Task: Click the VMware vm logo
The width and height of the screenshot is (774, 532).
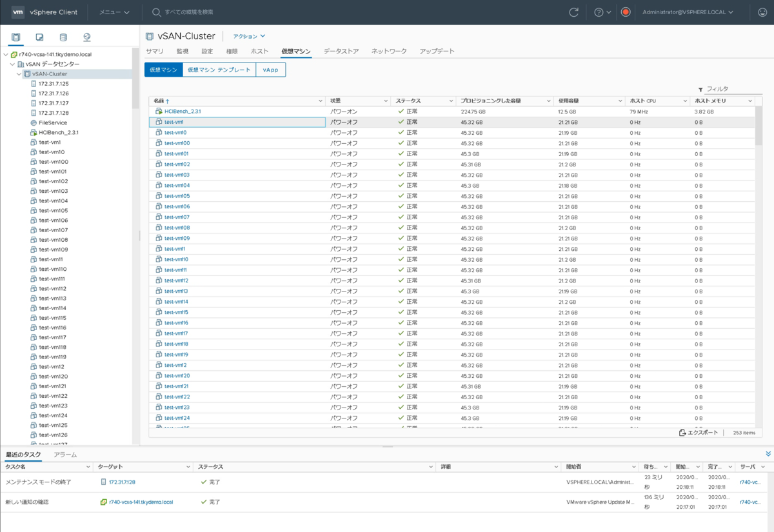Action: [x=18, y=12]
